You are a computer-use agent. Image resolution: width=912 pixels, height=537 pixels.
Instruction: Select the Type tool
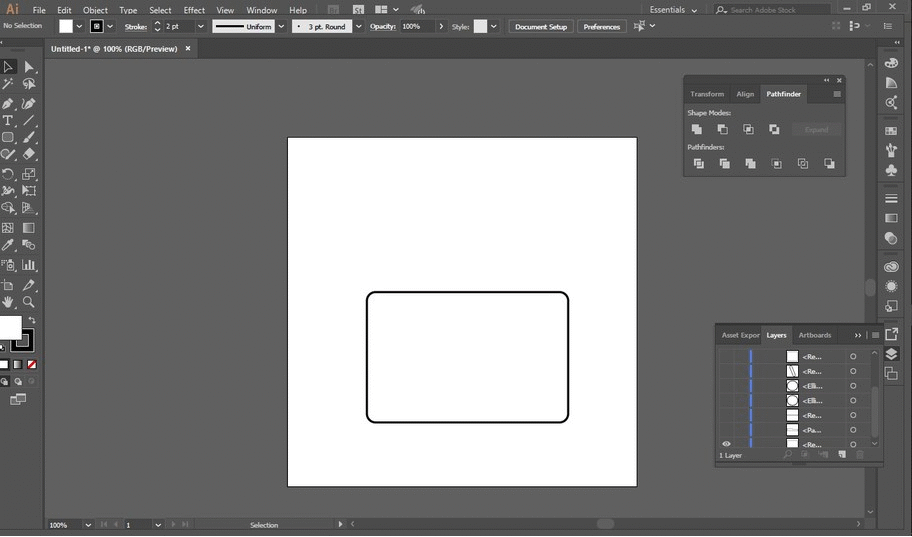[x=8, y=120]
